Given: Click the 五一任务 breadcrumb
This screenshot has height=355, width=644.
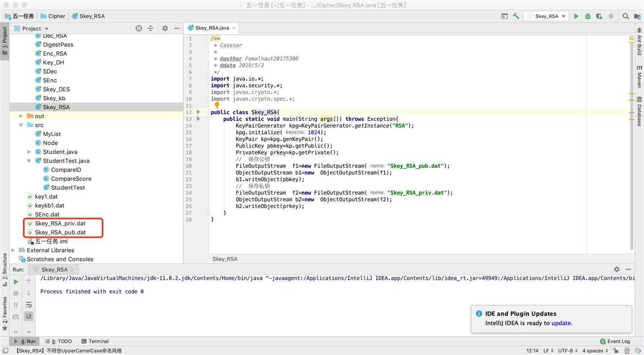Looking at the screenshot, I should coord(19,16).
